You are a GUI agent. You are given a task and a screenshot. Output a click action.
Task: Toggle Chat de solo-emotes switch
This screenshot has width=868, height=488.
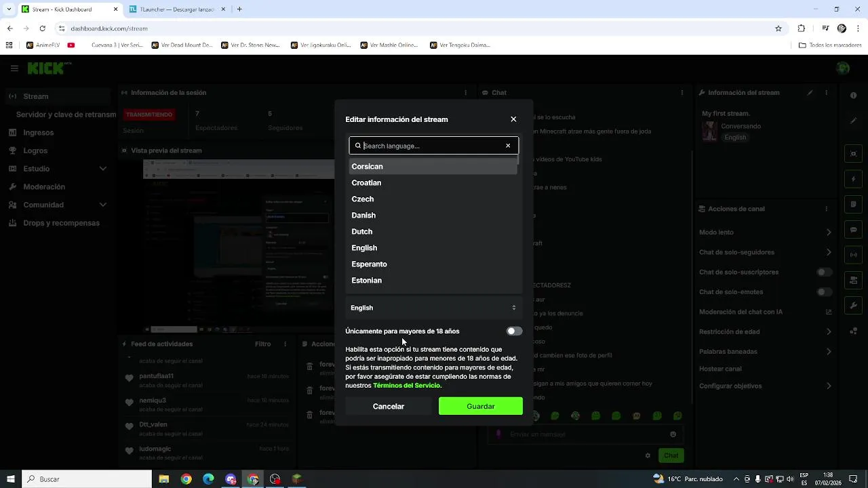click(824, 292)
